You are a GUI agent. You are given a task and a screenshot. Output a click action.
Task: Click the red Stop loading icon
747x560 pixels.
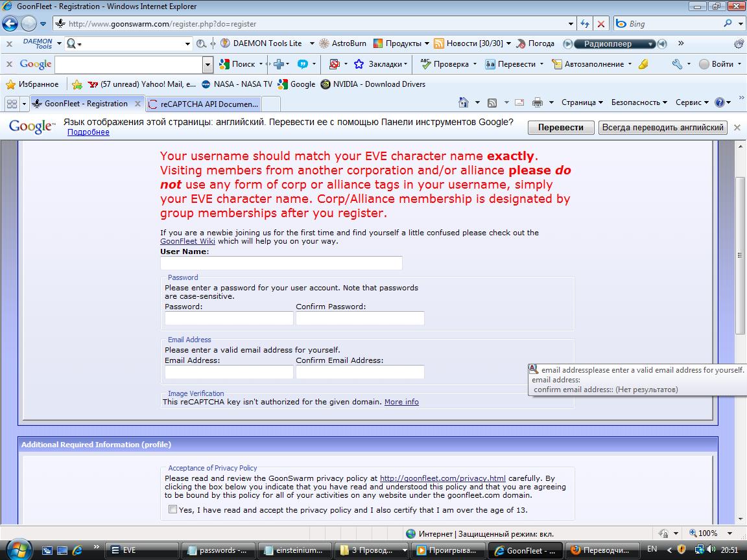pos(601,23)
